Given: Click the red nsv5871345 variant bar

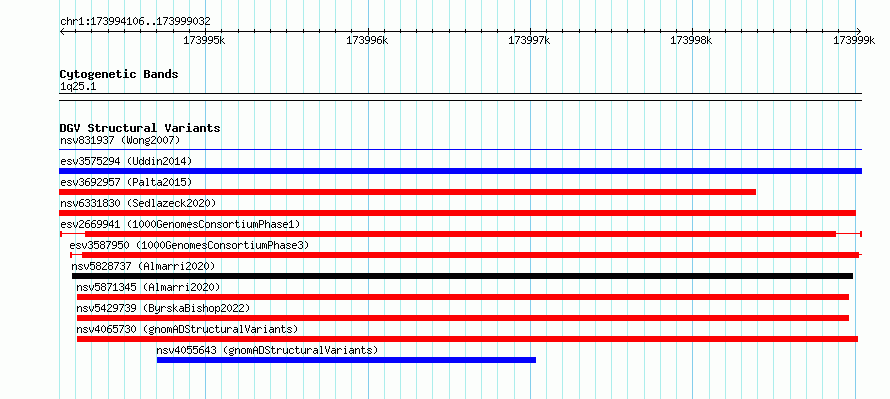Looking at the screenshot, I should pos(463,297).
